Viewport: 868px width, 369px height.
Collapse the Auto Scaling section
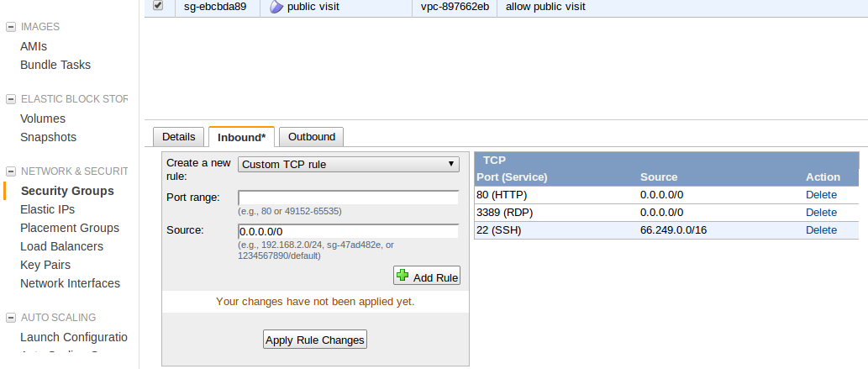(x=11, y=318)
